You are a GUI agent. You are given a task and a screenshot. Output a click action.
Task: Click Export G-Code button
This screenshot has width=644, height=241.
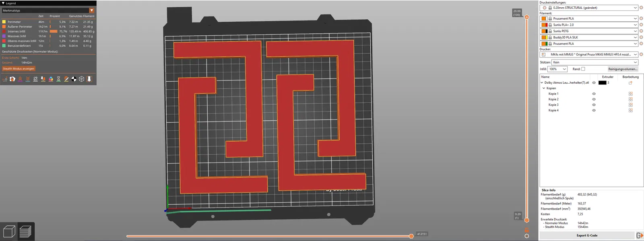587,235
